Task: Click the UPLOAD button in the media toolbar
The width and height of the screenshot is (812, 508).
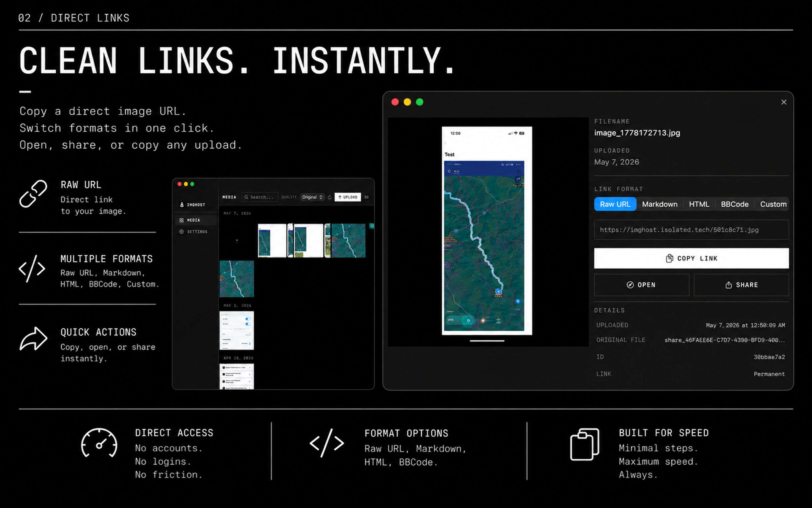Action: [x=348, y=197]
